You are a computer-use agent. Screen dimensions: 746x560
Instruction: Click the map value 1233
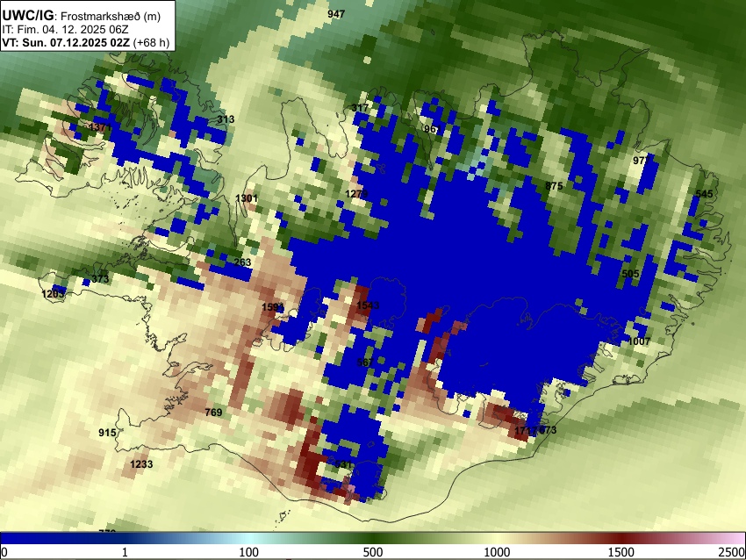pyautogui.click(x=141, y=464)
